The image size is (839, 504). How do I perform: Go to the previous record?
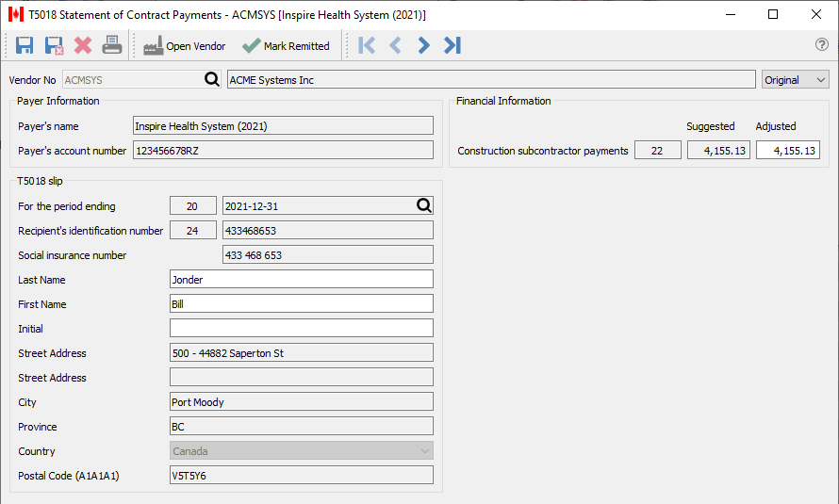pyautogui.click(x=395, y=45)
